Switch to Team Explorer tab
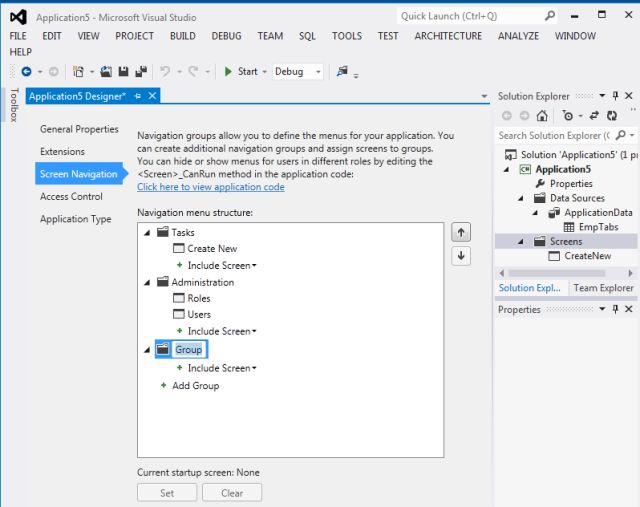Image resolution: width=640 pixels, height=507 pixels. tap(603, 288)
